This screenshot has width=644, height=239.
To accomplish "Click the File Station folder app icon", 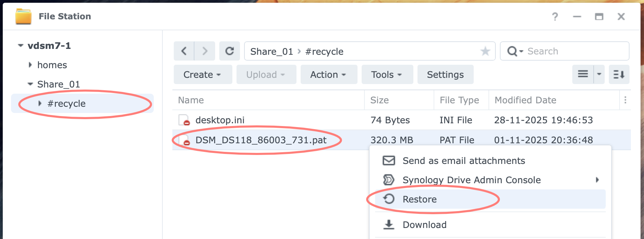I will pos(23,16).
